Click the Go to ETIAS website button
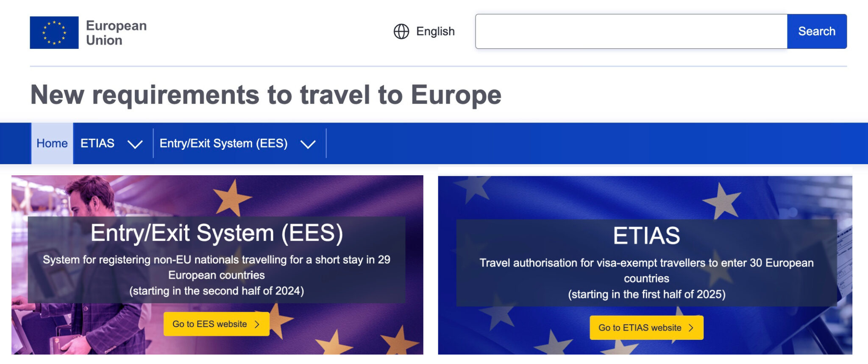Image resolution: width=868 pixels, height=364 pixels. [x=646, y=328]
